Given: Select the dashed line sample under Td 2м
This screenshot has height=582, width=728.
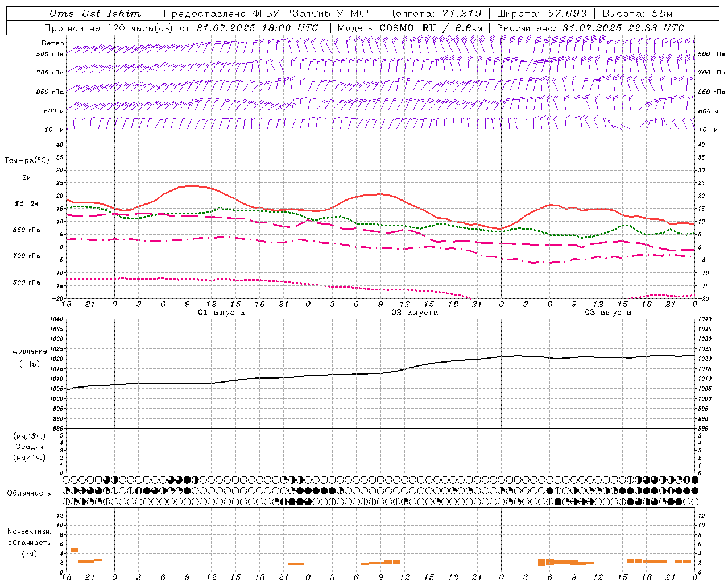Looking at the screenshot, I should point(26,210).
